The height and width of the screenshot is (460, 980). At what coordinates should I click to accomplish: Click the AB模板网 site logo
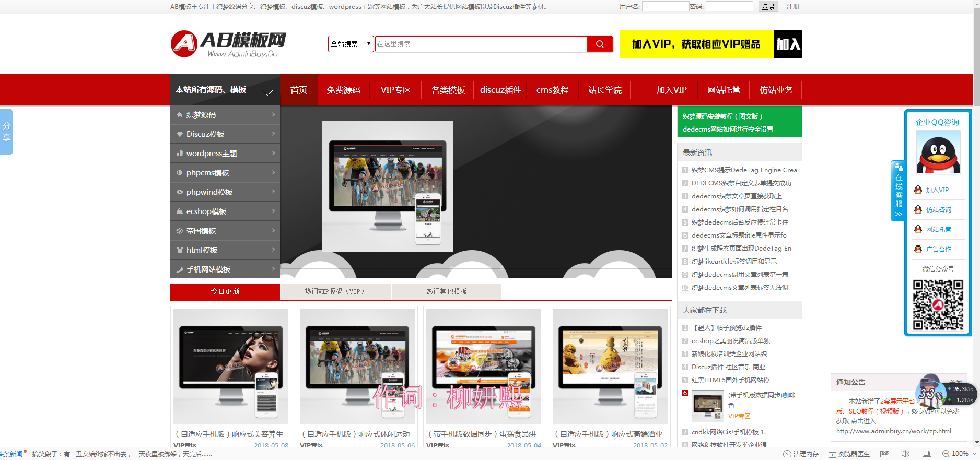coord(228,44)
